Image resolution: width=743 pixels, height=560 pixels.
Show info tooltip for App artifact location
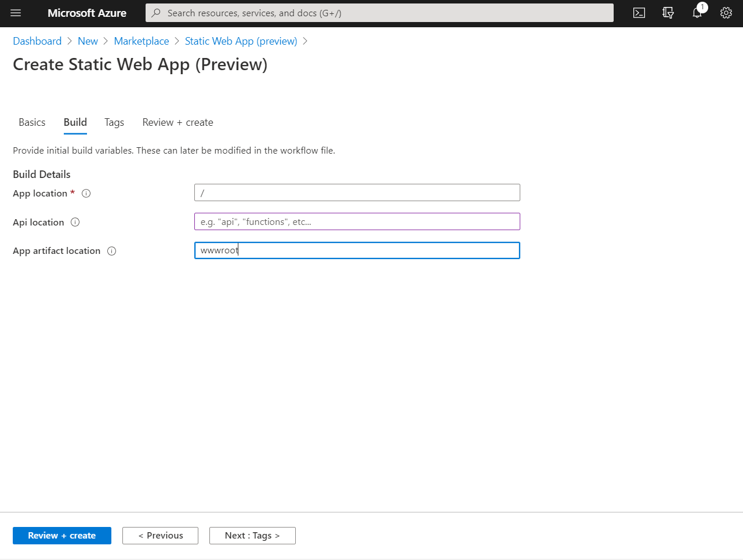point(112,251)
